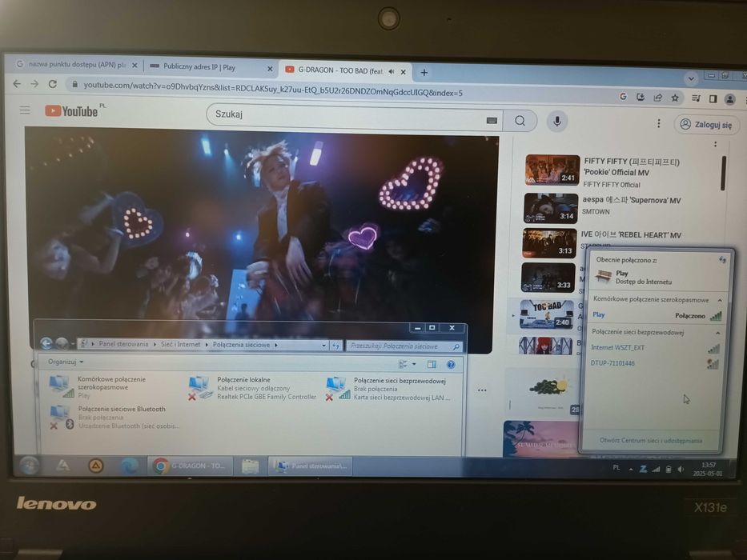
Task: Collapse 'Połączenie sieci bezprzewodowej' flyout section
Action: (x=718, y=333)
